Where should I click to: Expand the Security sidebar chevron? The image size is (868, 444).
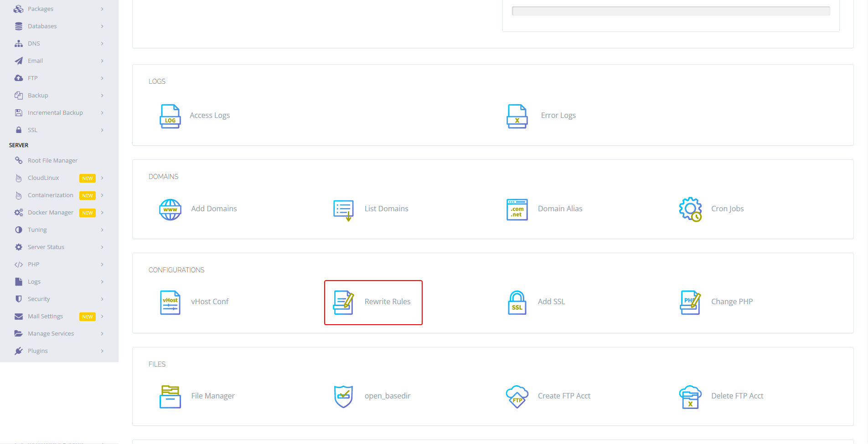102,299
